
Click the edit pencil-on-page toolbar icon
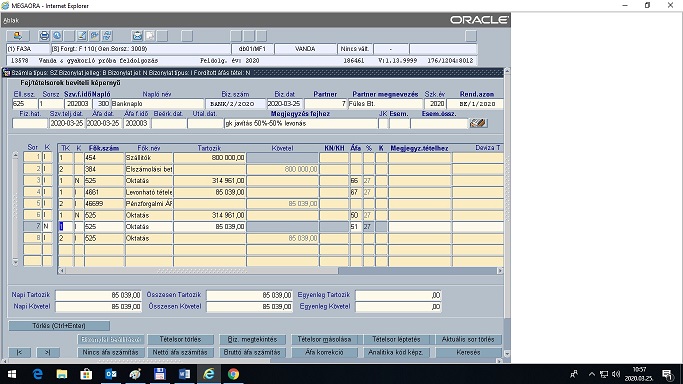pyautogui.click(x=81, y=36)
